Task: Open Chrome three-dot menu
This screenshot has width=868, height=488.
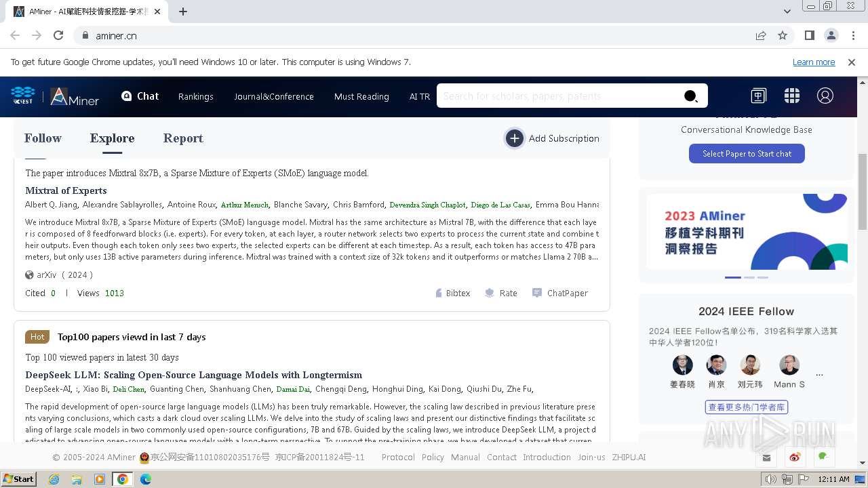Action: point(852,35)
